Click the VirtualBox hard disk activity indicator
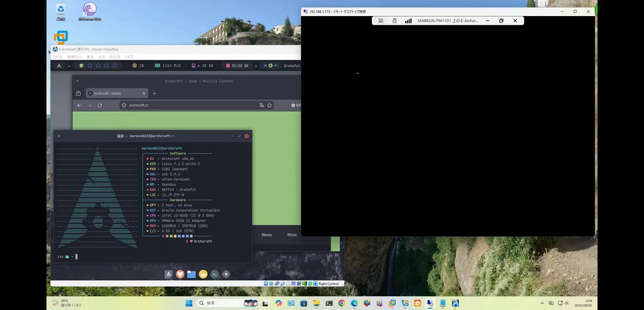 266,283
